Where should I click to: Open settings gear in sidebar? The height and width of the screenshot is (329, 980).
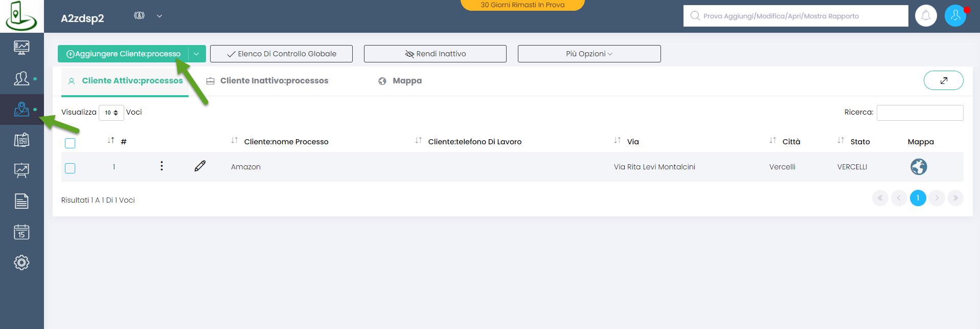[x=21, y=262]
